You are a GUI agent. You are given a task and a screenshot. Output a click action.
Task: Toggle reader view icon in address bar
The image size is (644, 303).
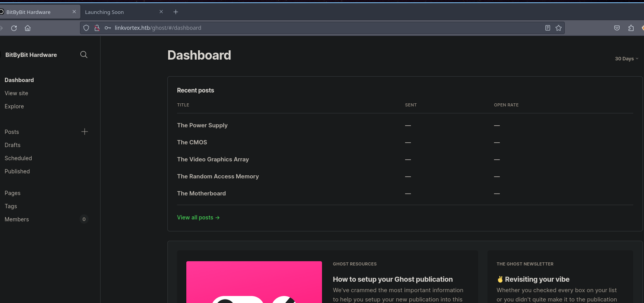(548, 28)
